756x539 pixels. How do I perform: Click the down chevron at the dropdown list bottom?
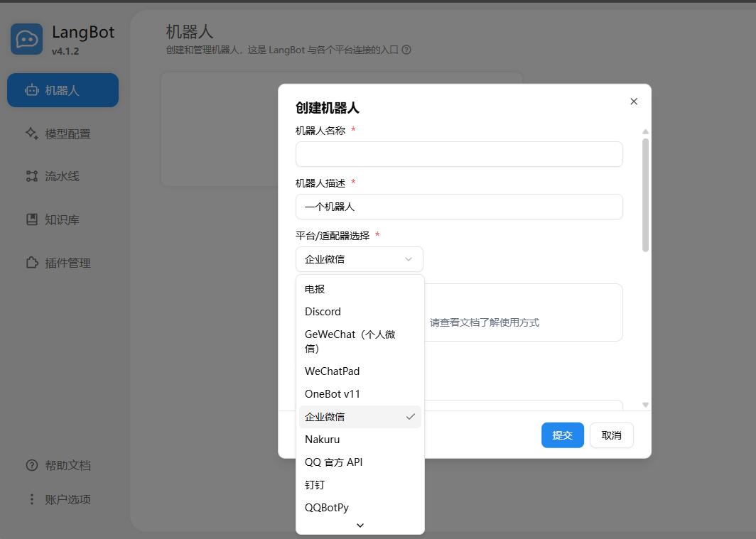360,526
